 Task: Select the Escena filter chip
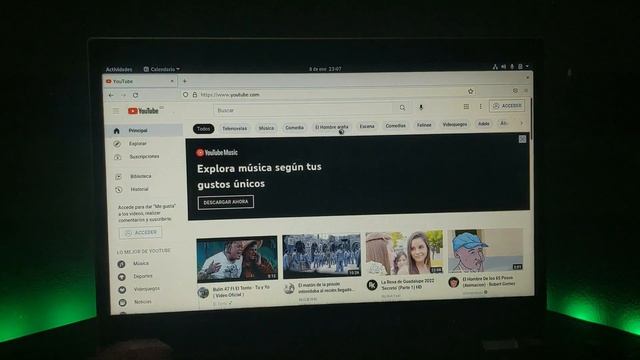pos(367,127)
